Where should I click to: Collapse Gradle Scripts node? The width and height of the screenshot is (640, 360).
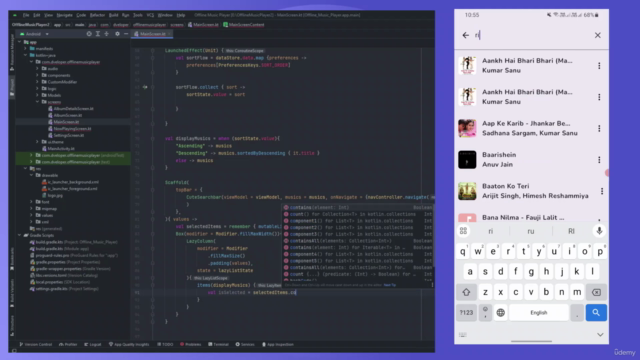19,235
